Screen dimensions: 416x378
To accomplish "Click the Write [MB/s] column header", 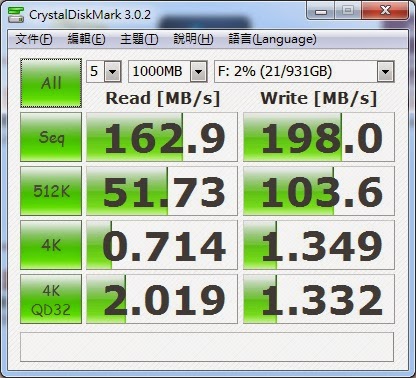I will pyautogui.click(x=319, y=99).
